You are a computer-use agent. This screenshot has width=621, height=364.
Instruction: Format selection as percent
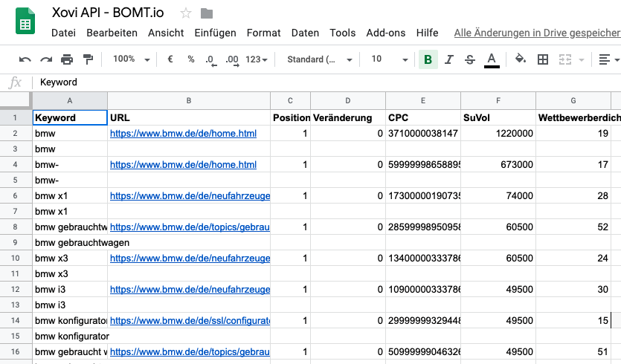(x=191, y=59)
